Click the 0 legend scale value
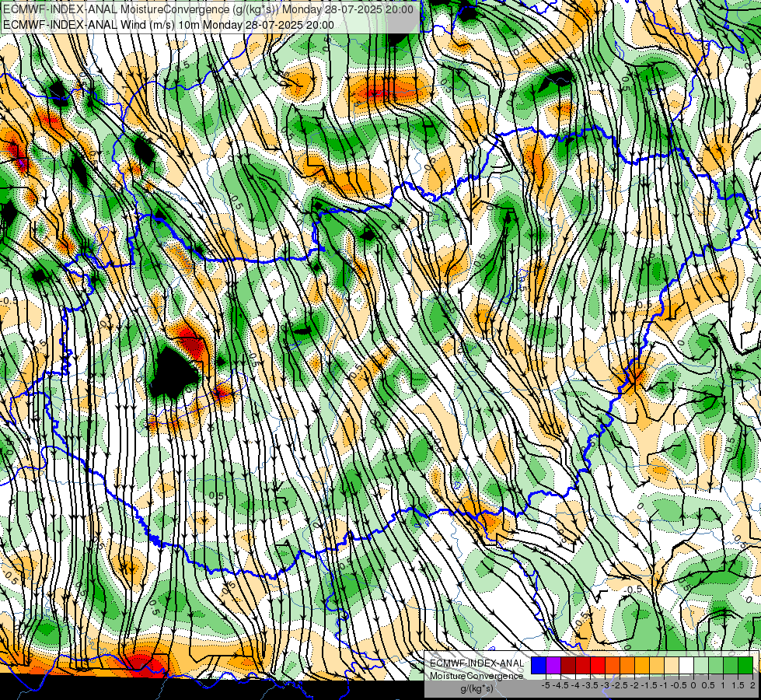761x700 pixels. tap(693, 685)
